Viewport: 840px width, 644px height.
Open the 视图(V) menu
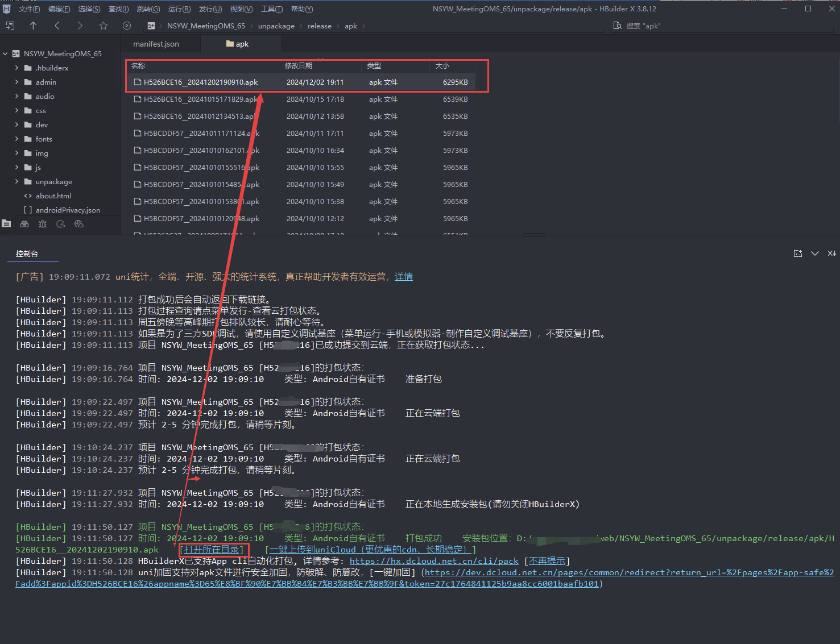pyautogui.click(x=241, y=9)
